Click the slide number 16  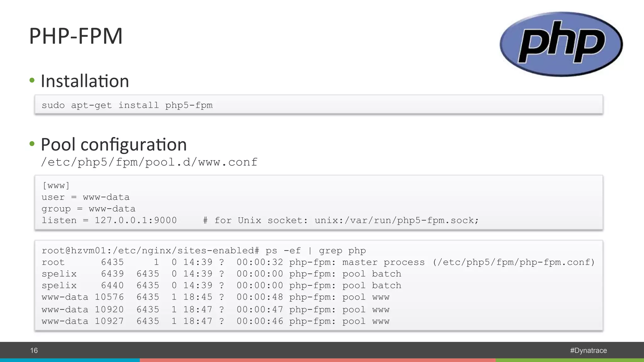[x=34, y=351]
